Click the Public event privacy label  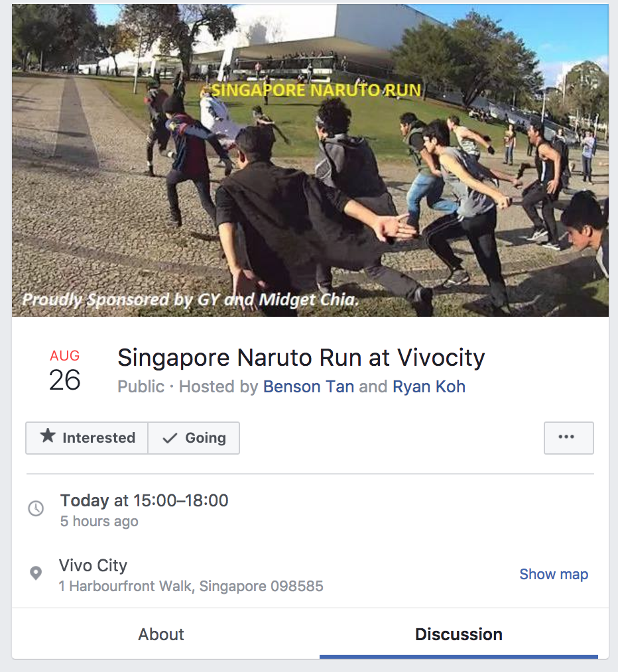click(x=141, y=386)
